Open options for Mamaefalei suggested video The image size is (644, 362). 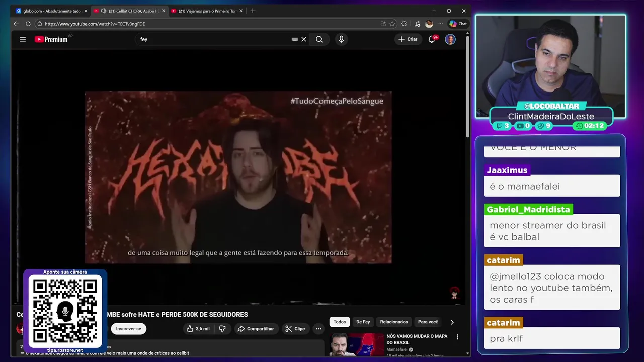(457, 337)
